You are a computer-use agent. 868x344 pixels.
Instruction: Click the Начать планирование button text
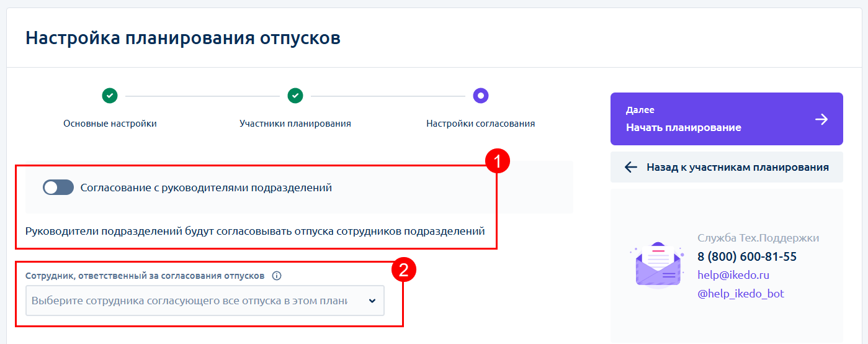pyautogui.click(x=683, y=127)
